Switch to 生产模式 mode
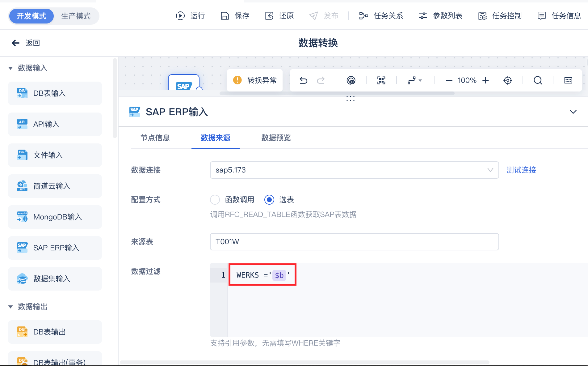The width and height of the screenshot is (588, 366). pos(76,16)
